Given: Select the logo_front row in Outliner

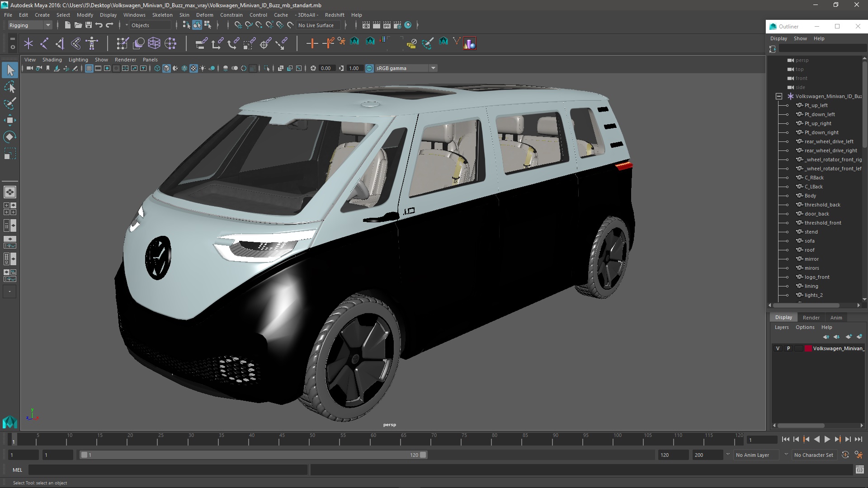Looking at the screenshot, I should pyautogui.click(x=816, y=277).
